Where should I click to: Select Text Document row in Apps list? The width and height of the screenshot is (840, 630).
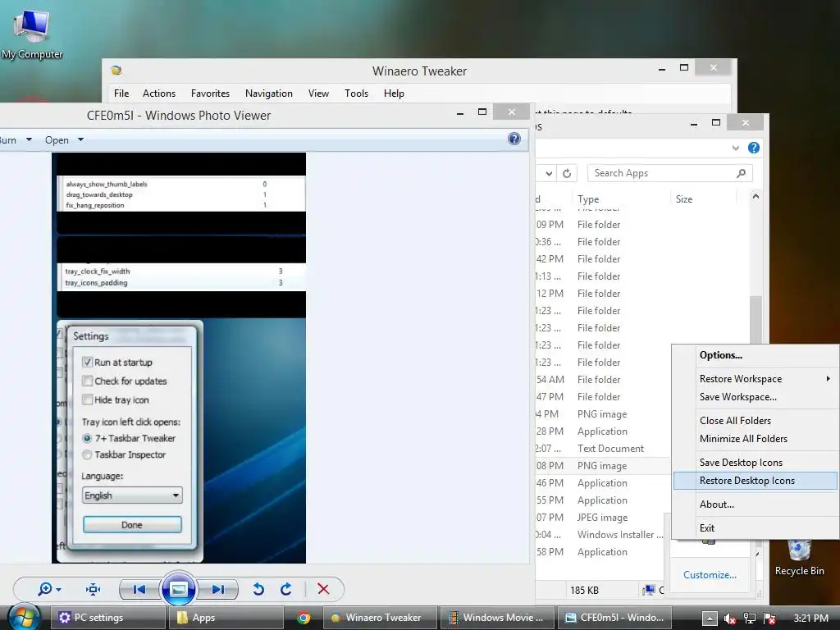tap(602, 449)
